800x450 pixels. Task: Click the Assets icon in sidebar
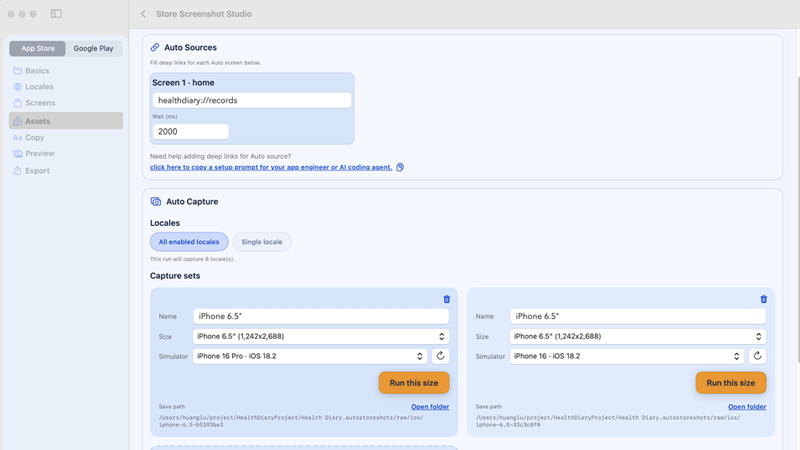[x=17, y=121]
